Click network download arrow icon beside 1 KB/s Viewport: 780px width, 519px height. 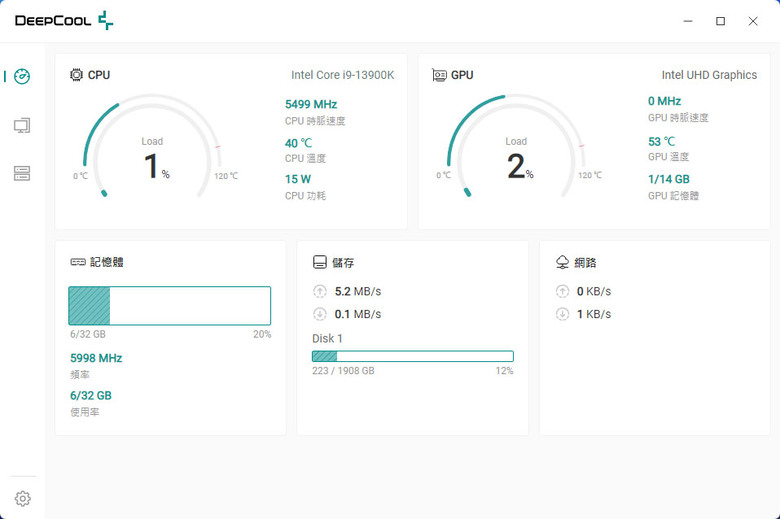pos(562,314)
